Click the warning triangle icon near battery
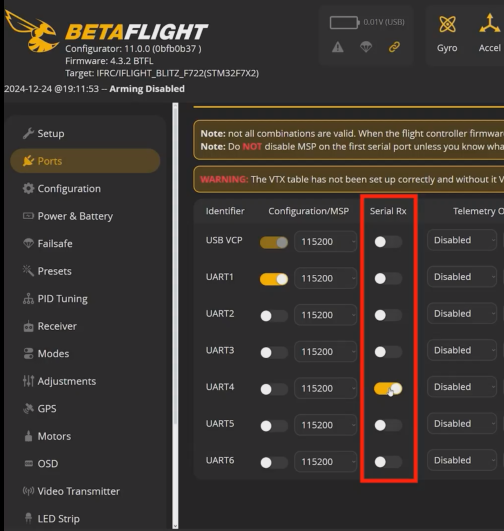The image size is (504, 531). (337, 47)
